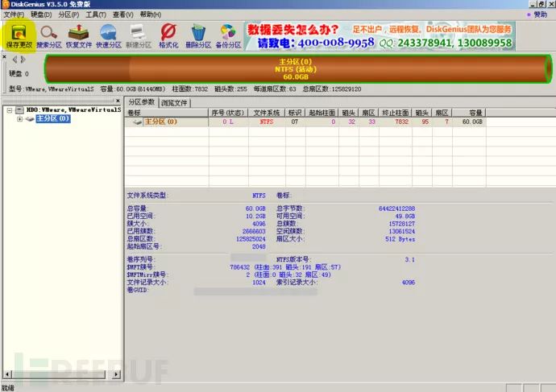
Task: Click the Save Changes (保存更改) toolbar icon
Action: tap(19, 35)
